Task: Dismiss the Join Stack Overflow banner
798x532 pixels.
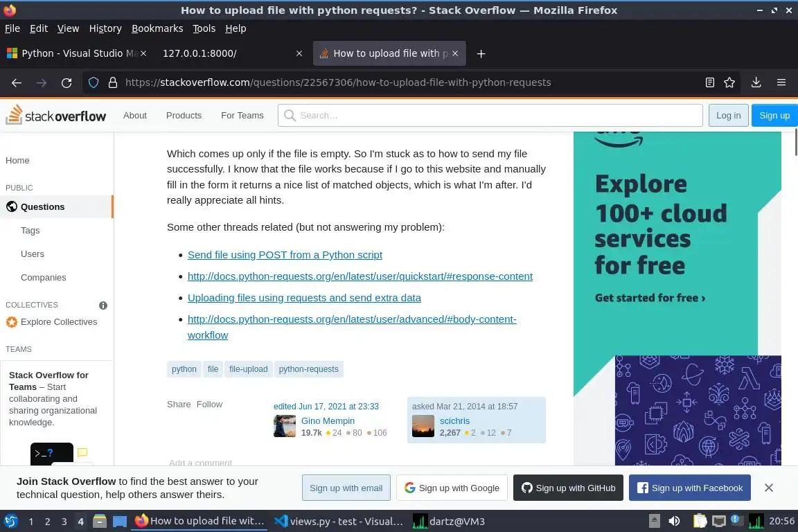Action: click(768, 488)
